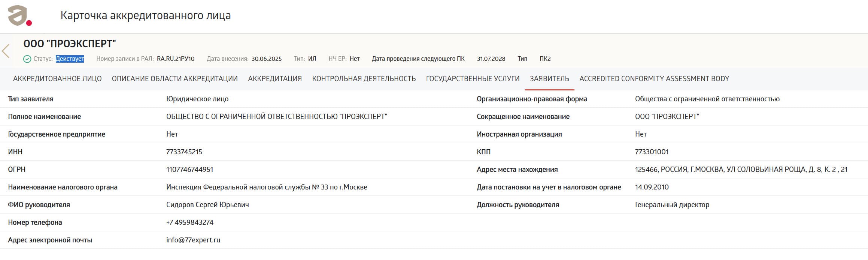The image size is (868, 260).
Task: Click the label Номер телефона
Action: click(35, 222)
